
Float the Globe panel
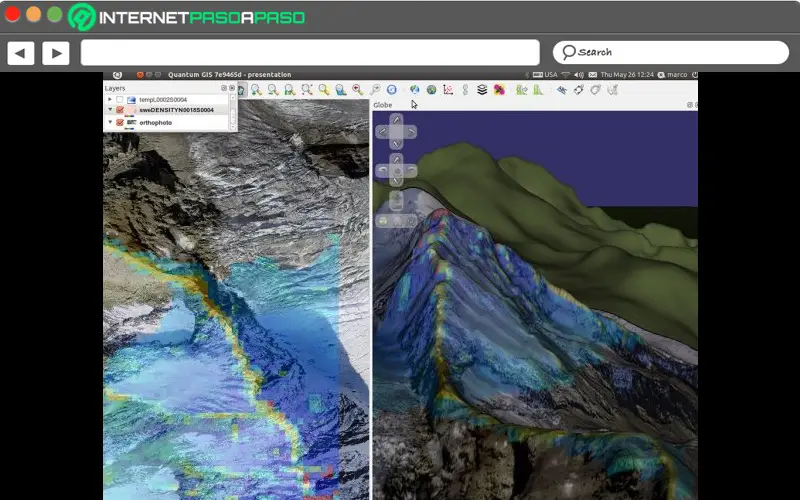(689, 105)
